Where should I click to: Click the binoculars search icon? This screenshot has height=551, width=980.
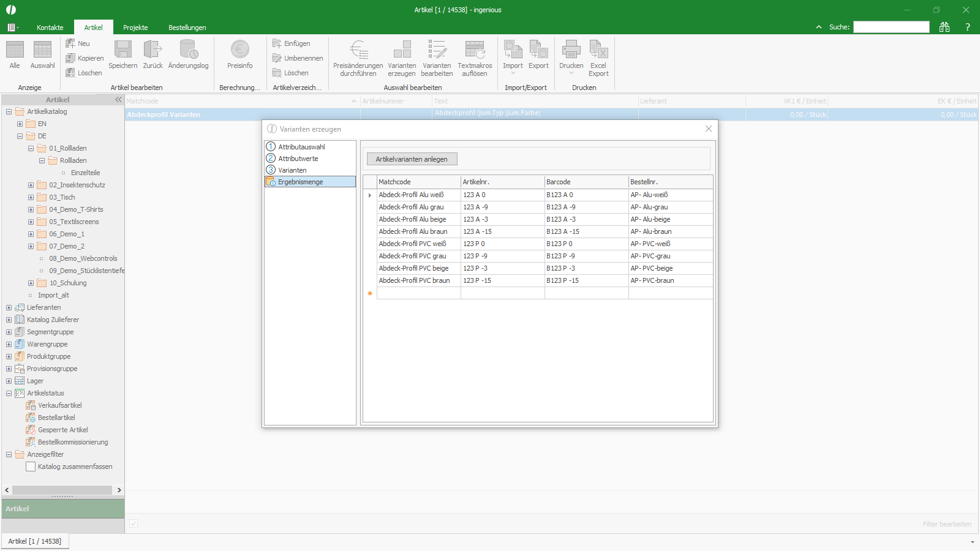point(944,27)
